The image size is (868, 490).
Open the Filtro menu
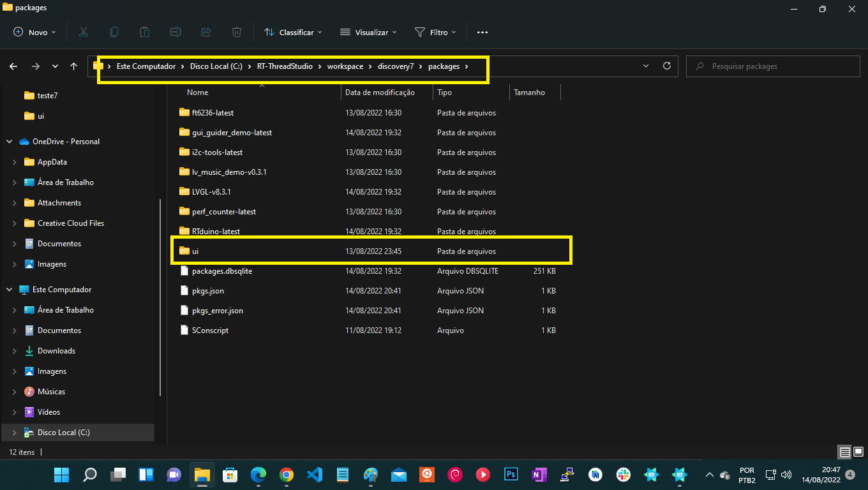pos(436,32)
